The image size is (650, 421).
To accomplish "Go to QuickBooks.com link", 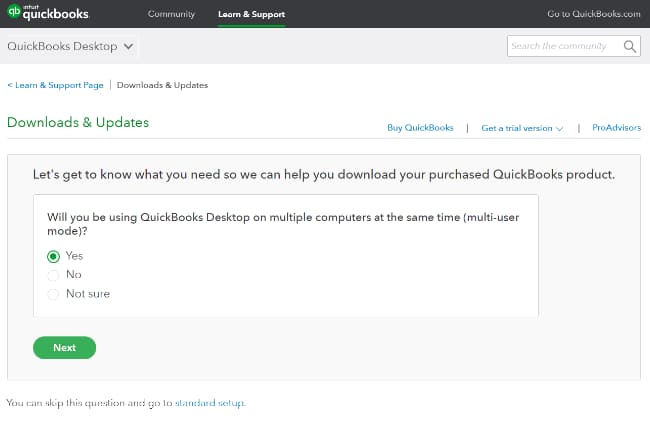I will point(594,14).
